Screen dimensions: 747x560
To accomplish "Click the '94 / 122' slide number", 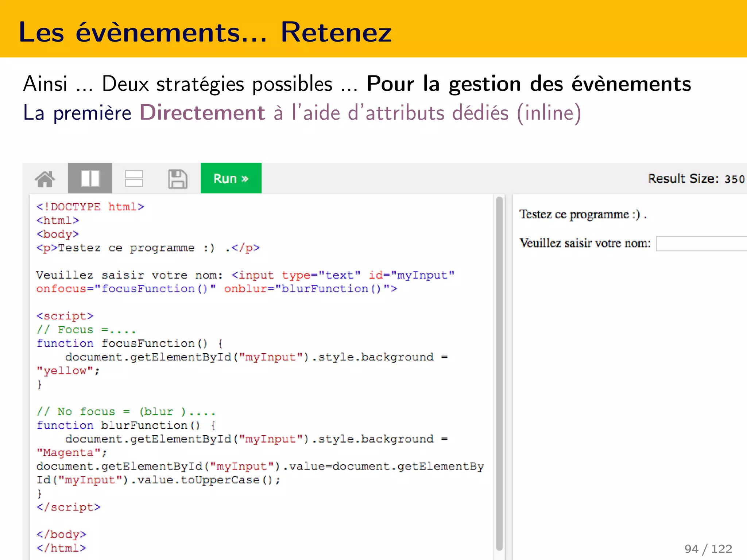I will tap(708, 549).
